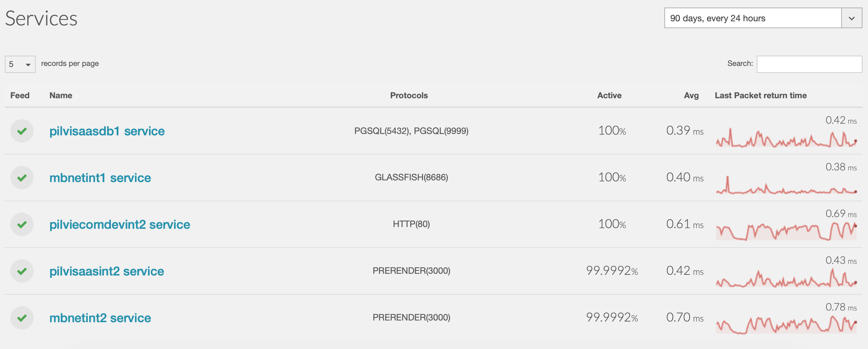
Task: Open the mbnetint1 packet return time sparkline
Action: [x=786, y=185]
